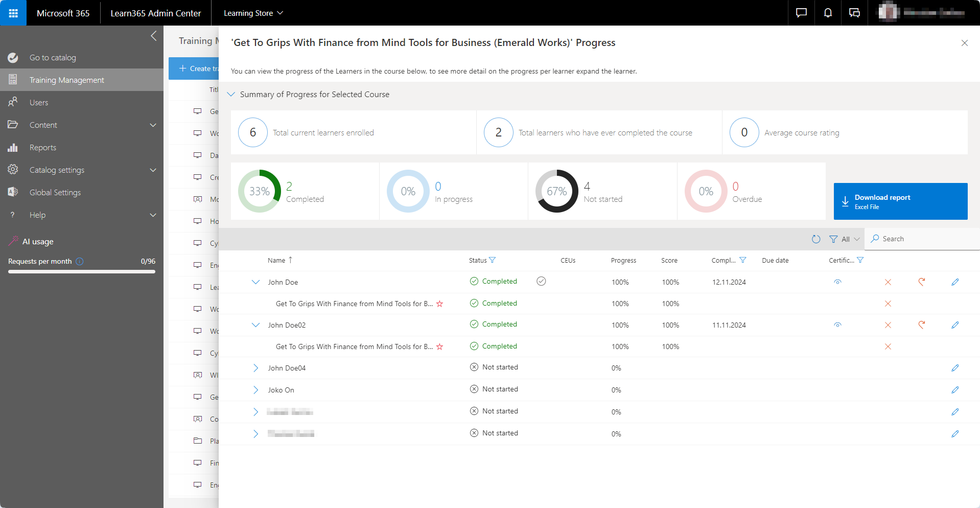Filter by Completion date column

[743, 260]
